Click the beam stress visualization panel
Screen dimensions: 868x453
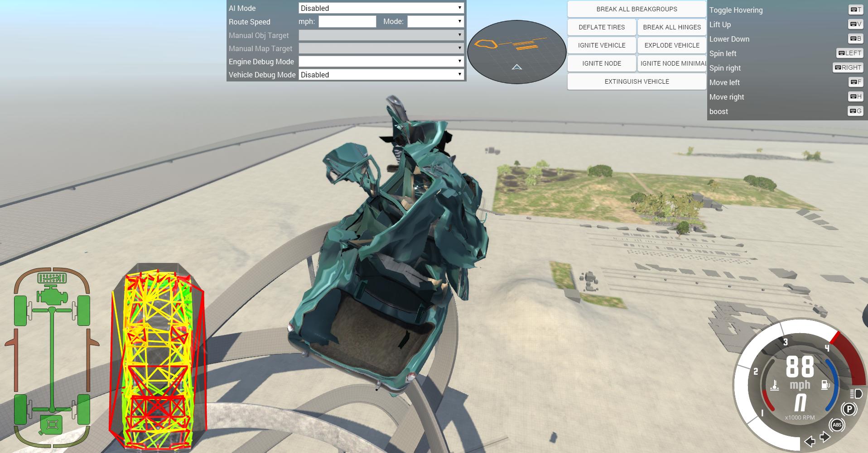[158, 358]
